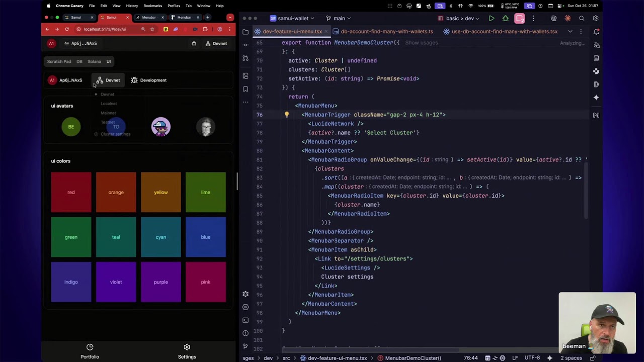Image resolution: width=644 pixels, height=362 pixels.
Task: Click the green BE avatar
Action: point(71,127)
